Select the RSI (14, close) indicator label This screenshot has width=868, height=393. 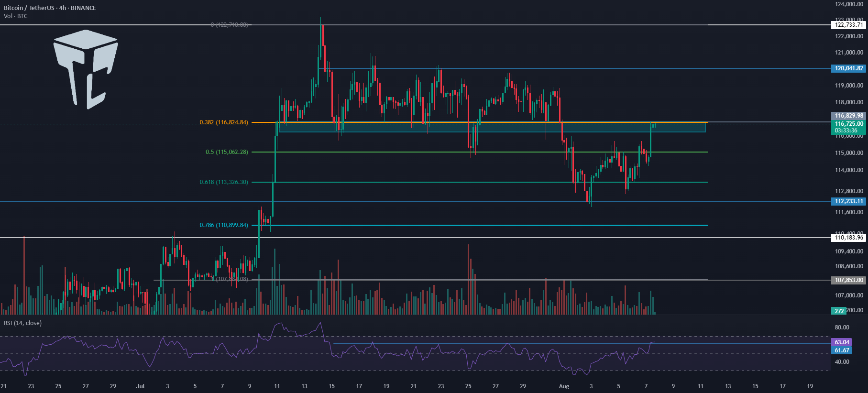click(23, 323)
